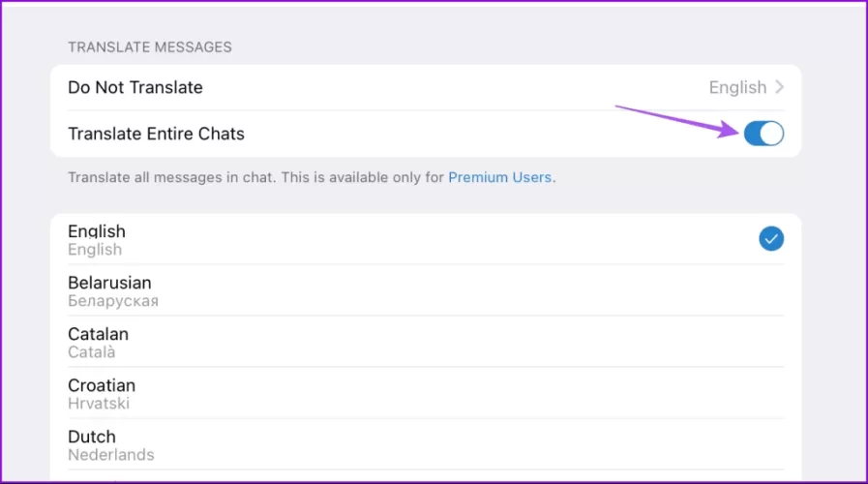The height and width of the screenshot is (484, 868).
Task: Click the Translate Entire Chats label
Action: (156, 135)
